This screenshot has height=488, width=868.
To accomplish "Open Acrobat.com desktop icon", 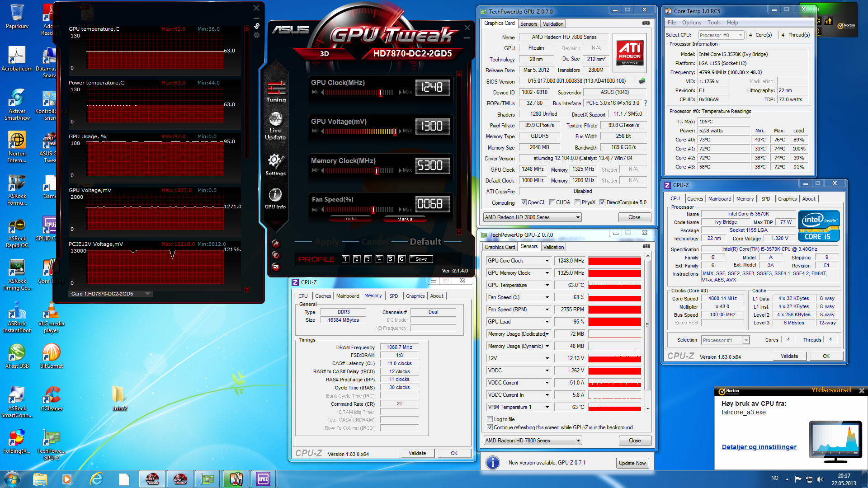I will 17,59.
